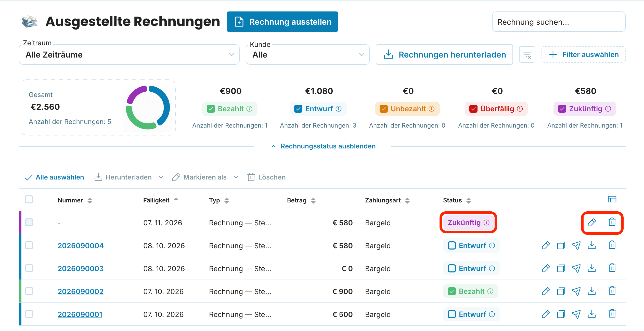Focus the Rechnung suchen search field

559,22
